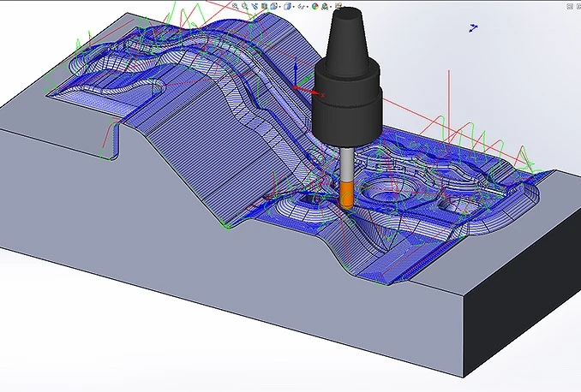Click the tile windows icon at top right
581x392 pixels.
(x=570, y=6)
